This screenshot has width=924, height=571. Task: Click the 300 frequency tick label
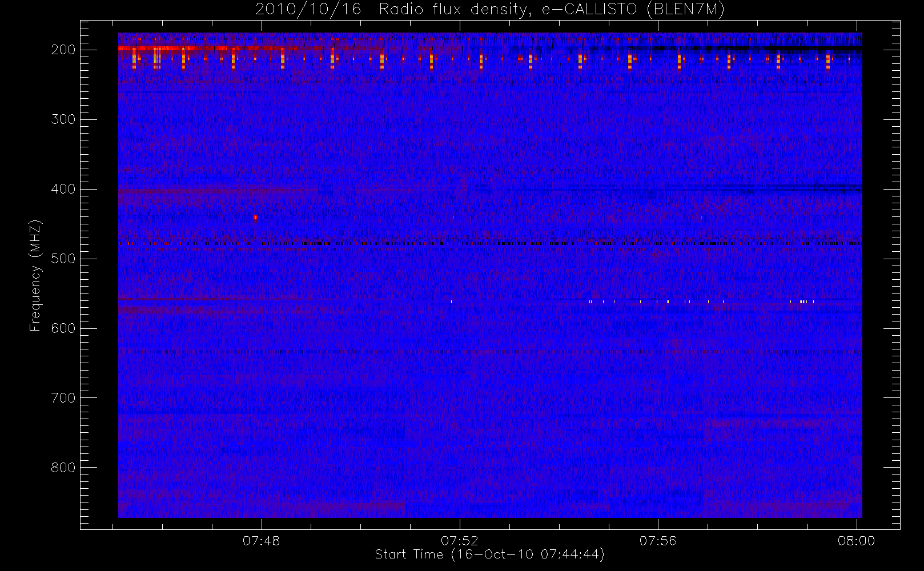(x=63, y=119)
